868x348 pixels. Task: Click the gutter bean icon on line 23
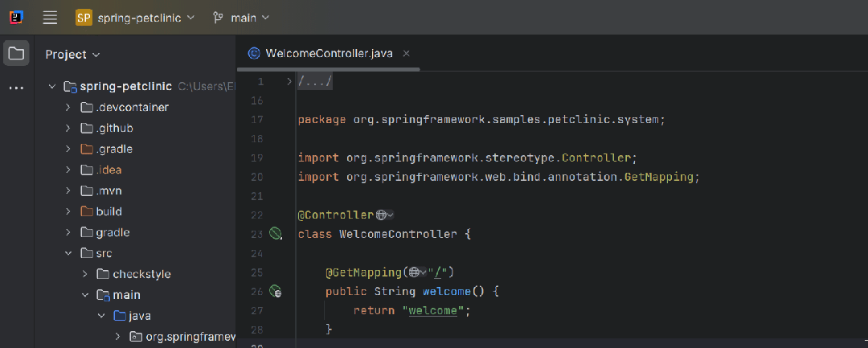coord(276,234)
